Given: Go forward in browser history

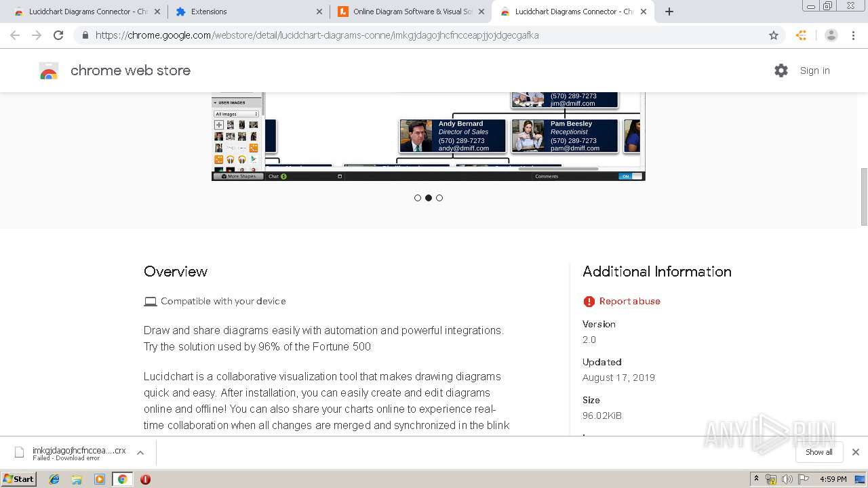Looking at the screenshot, I should (37, 35).
